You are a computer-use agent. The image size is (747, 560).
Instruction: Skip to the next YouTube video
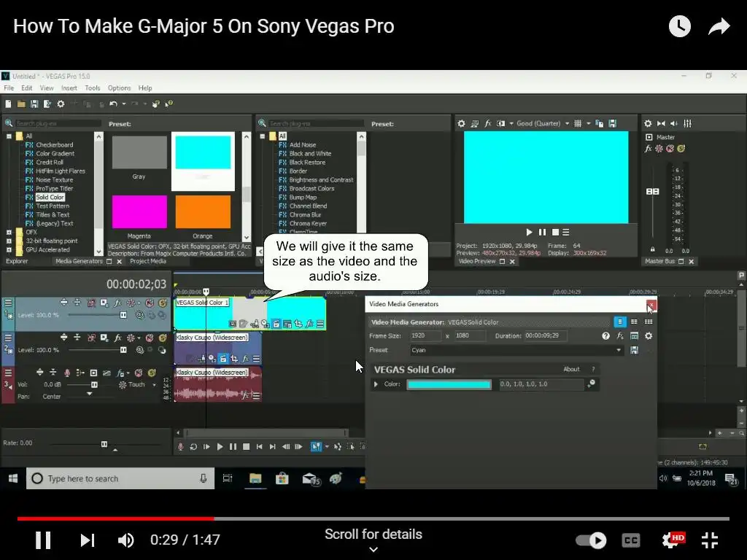[88, 540]
